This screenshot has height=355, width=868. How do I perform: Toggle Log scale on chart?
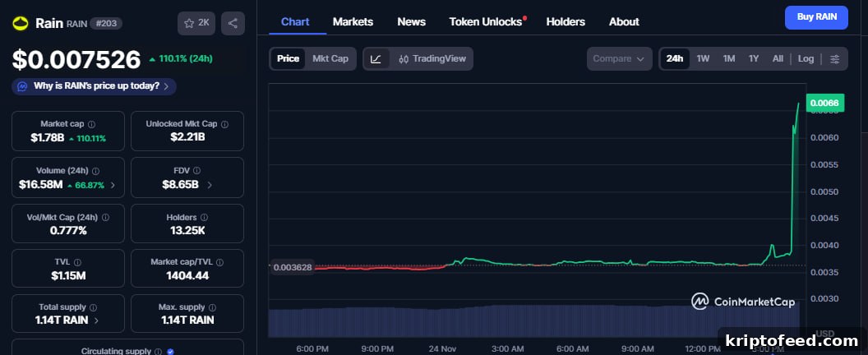click(806, 58)
